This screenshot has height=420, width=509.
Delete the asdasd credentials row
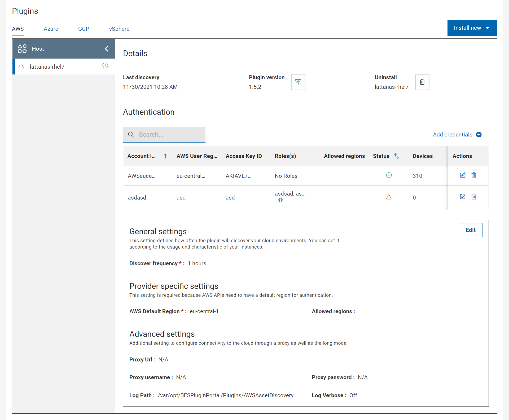[474, 197]
